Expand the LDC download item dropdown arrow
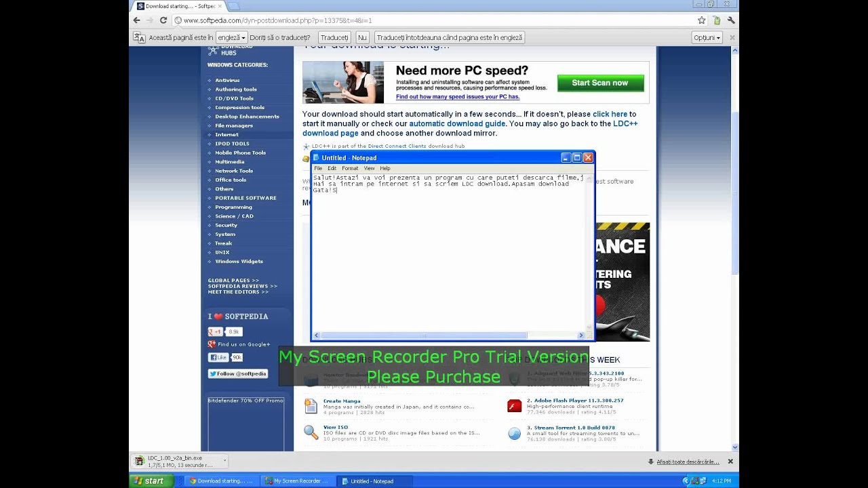 click(224, 462)
